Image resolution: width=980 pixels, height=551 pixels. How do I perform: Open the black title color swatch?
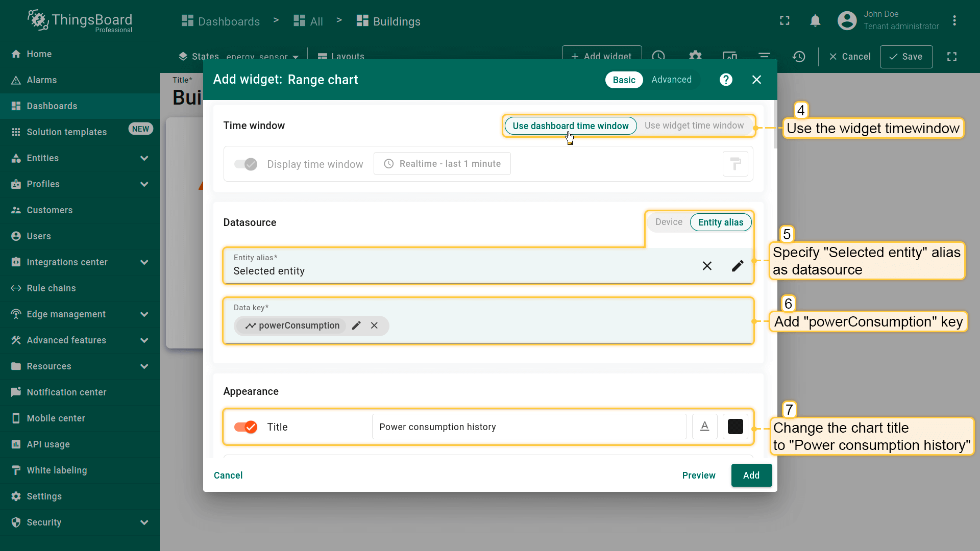coord(735,427)
